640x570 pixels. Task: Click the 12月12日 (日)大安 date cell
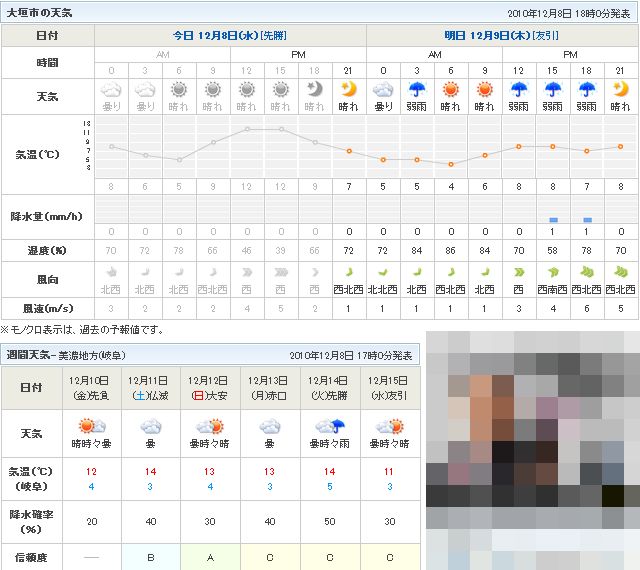211,388
